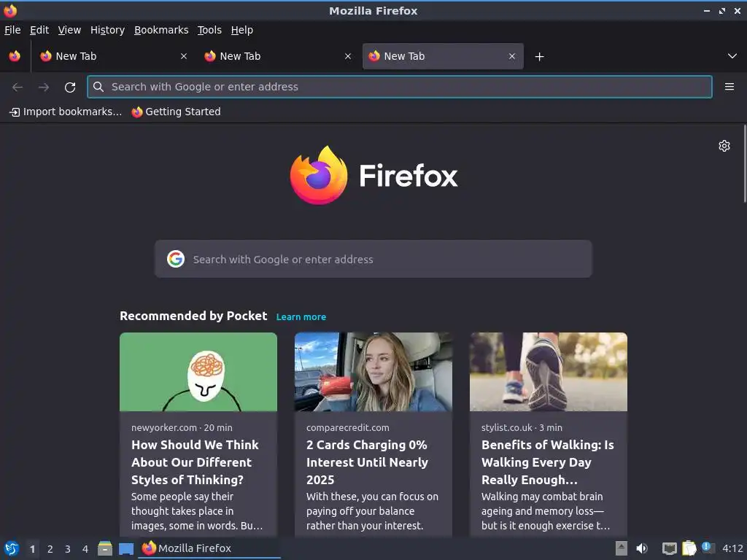Open the hamburger application menu

coord(729,87)
